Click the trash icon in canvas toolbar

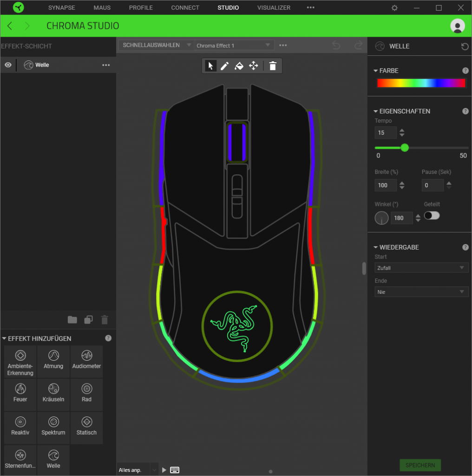click(x=273, y=66)
